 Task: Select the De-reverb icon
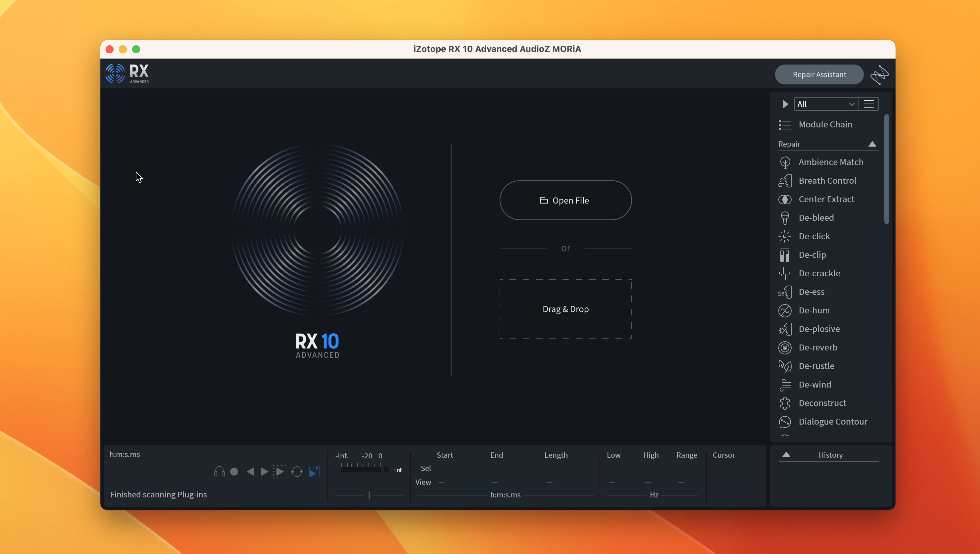[x=784, y=347]
